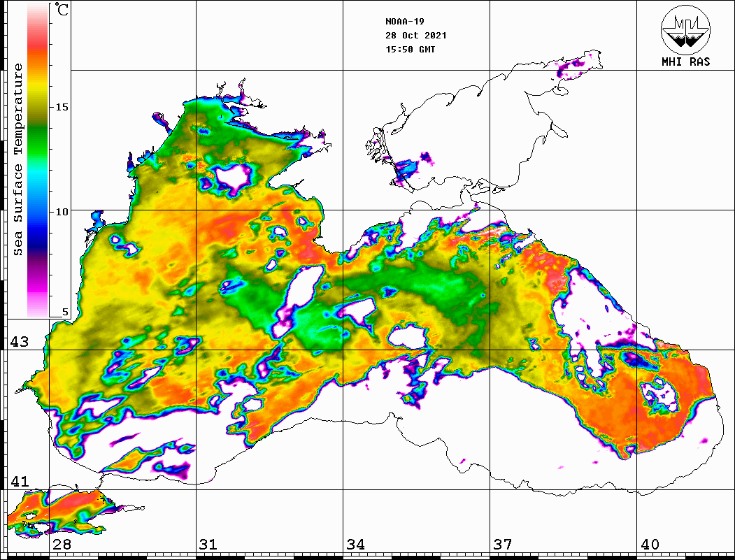Click longitude label '31'
Image resolution: width=735 pixels, height=560 pixels.
click(x=208, y=545)
